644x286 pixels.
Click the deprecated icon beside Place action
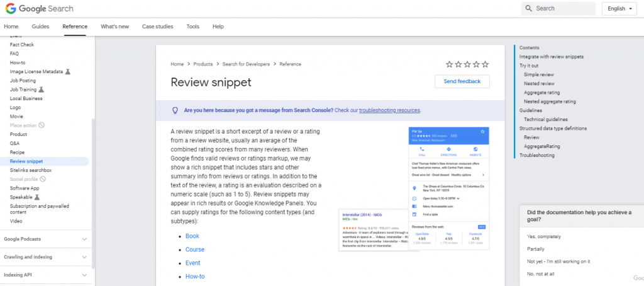tap(42, 125)
